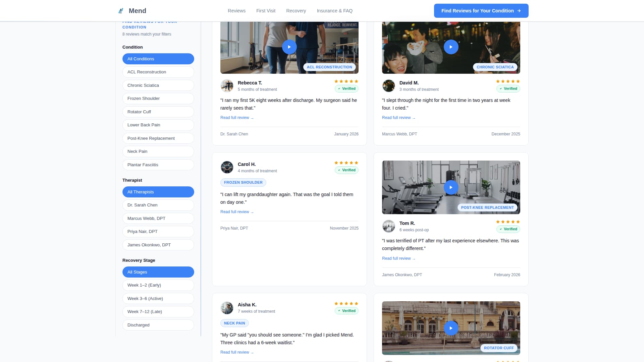Open the Insurance & FAQ nav item
The height and width of the screenshot is (362, 644).
[334, 11]
